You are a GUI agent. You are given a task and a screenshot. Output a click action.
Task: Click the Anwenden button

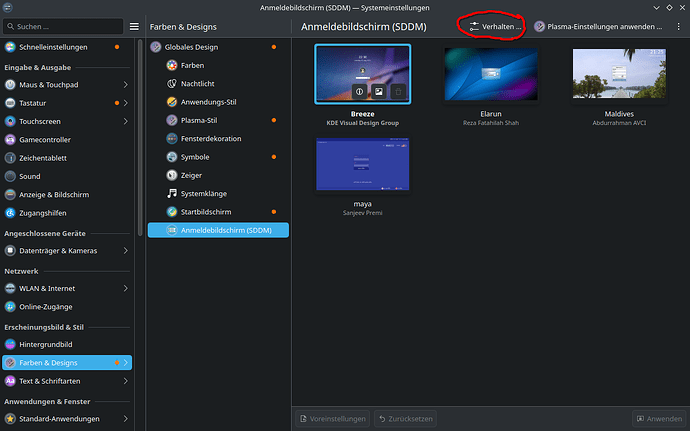pos(659,419)
